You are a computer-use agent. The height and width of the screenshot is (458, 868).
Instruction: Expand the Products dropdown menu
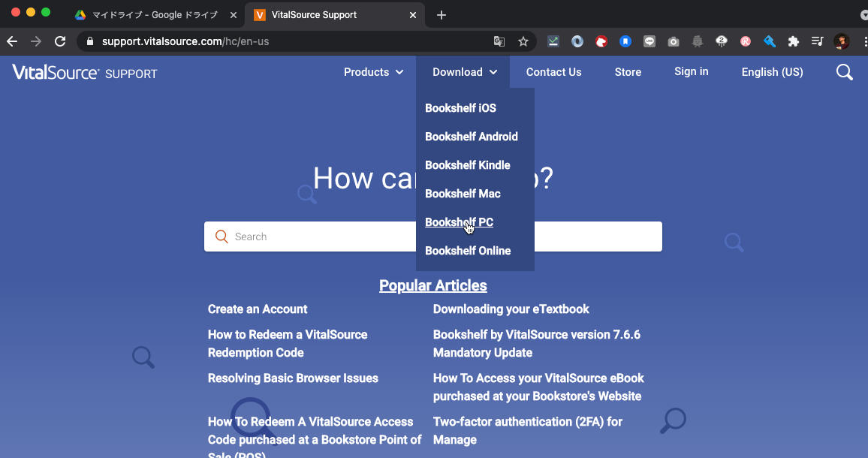click(373, 72)
